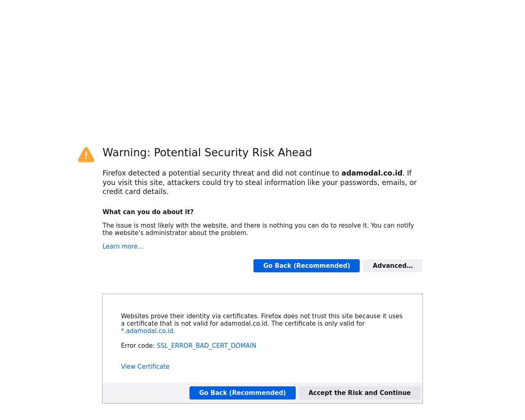Click Go Back (Recommended) inside advanced panel

click(242, 393)
